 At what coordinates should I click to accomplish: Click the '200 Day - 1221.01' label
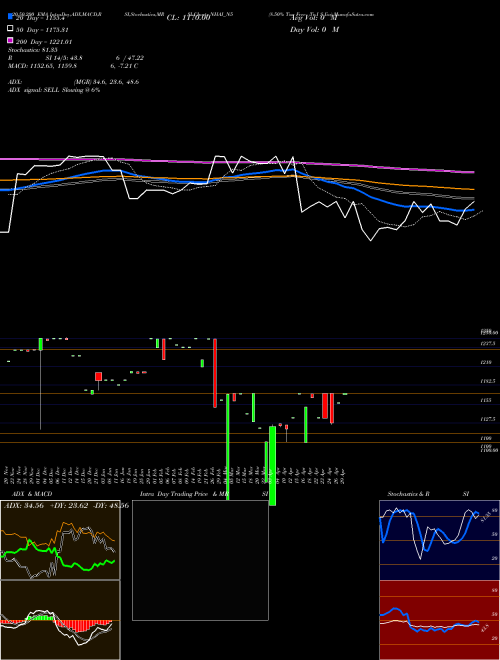pos(44,42)
